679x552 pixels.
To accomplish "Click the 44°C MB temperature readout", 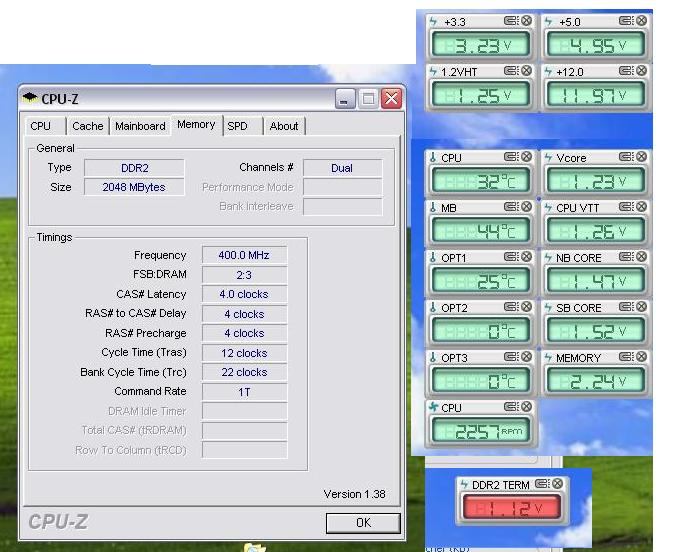I will (481, 231).
